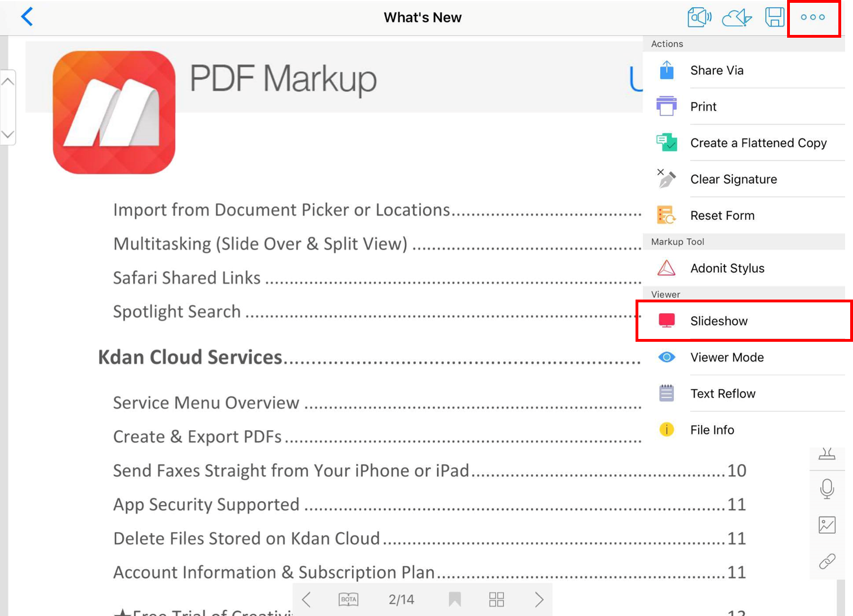Choose Print from Actions menu

[744, 106]
